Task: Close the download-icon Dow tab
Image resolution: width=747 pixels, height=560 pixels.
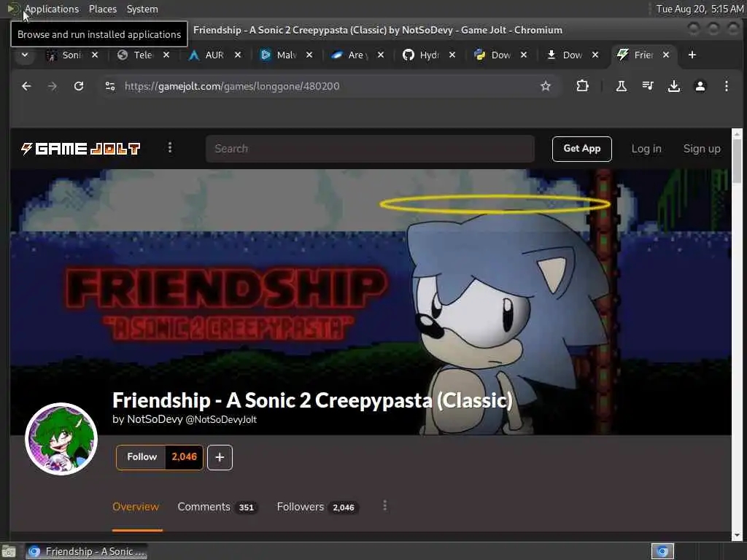Action: (595, 55)
